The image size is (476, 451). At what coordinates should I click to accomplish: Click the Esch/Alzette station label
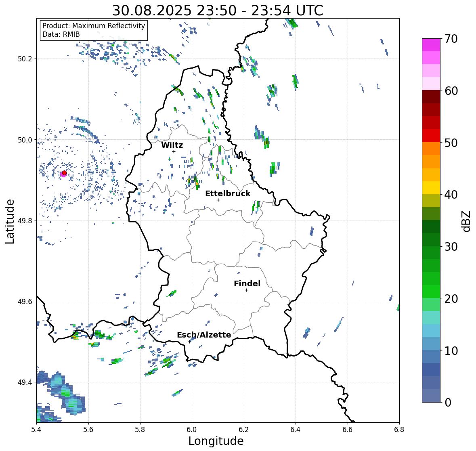point(204,335)
